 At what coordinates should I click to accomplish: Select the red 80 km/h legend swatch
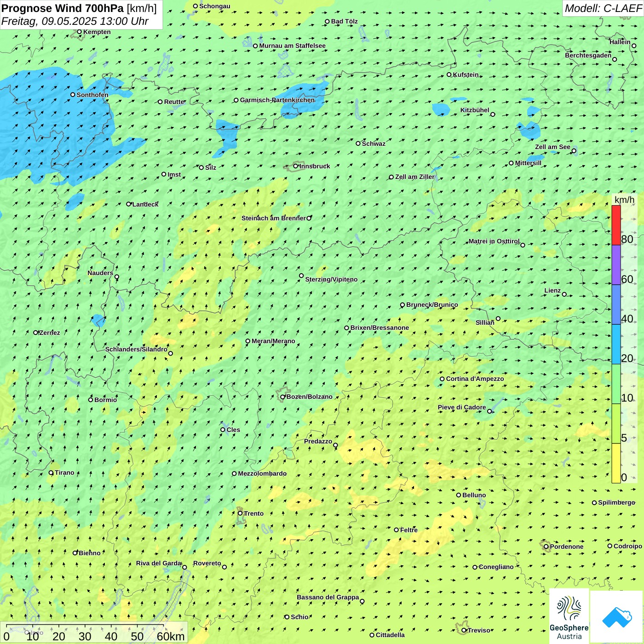616,225
